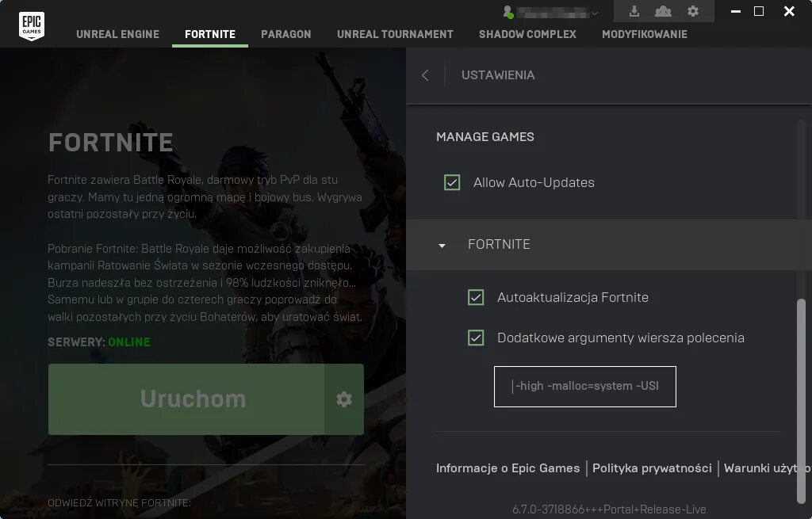Switch to the Paragon tab
The image size is (812, 519).
pyautogui.click(x=285, y=34)
